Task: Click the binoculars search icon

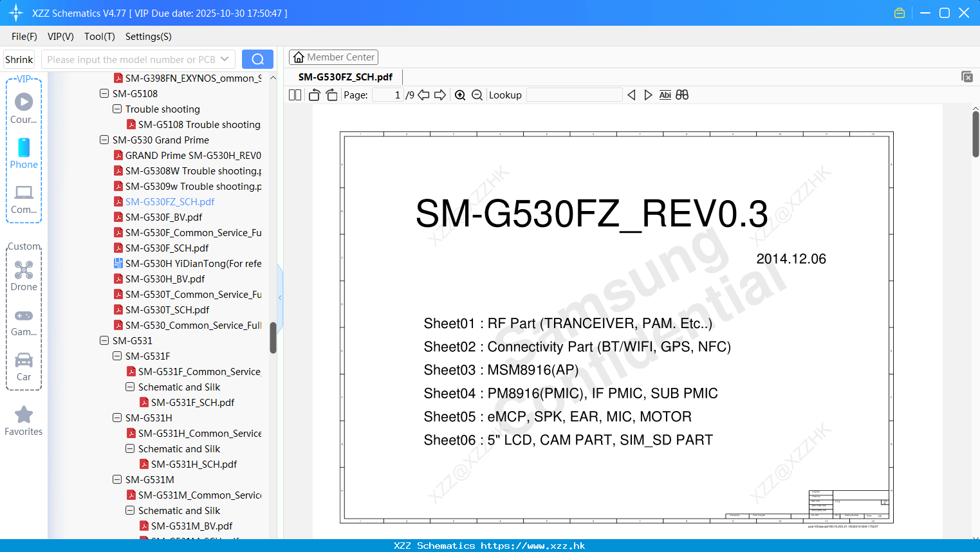Action: click(x=682, y=95)
